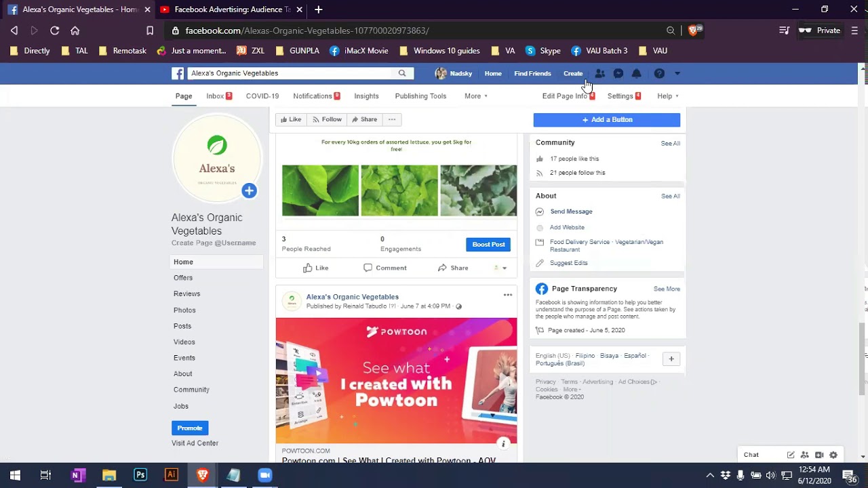Image resolution: width=868 pixels, height=488 pixels.
Task: Open the Brave browser main menu icon
Action: (854, 30)
